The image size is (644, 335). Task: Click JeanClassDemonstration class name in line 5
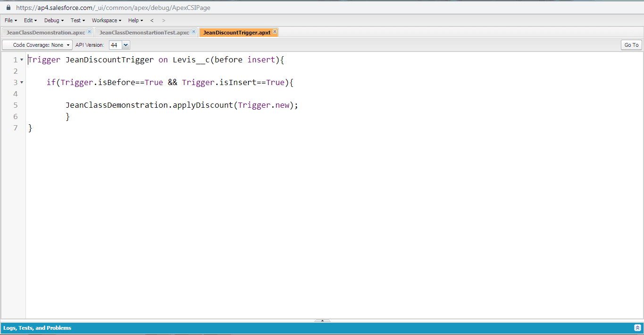click(117, 105)
